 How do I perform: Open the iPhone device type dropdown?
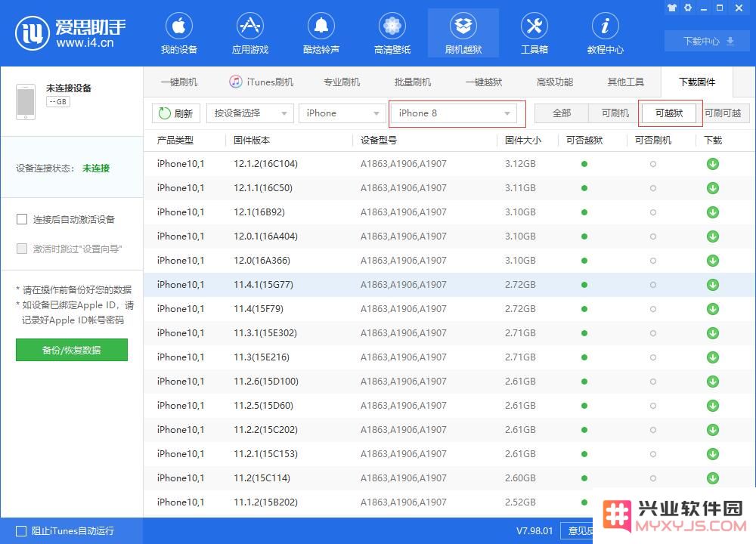[342, 113]
